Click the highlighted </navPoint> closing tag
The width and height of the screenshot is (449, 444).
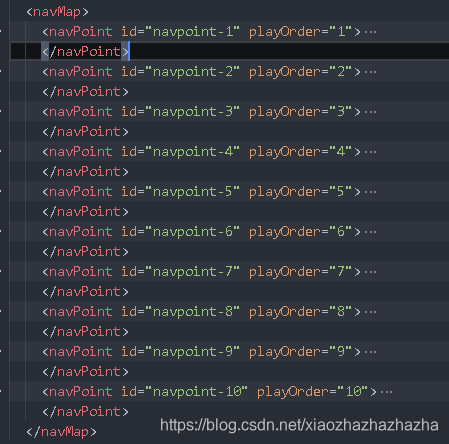pos(85,52)
